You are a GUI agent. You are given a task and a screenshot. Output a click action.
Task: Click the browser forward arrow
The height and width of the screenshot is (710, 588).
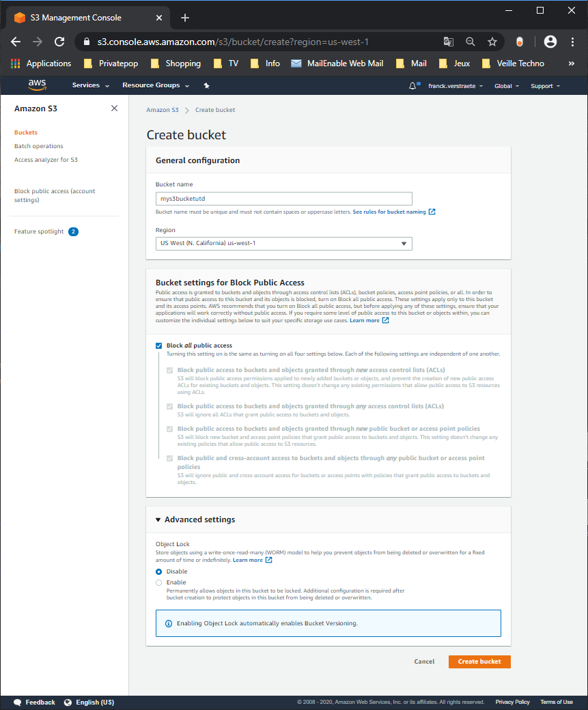click(38, 42)
